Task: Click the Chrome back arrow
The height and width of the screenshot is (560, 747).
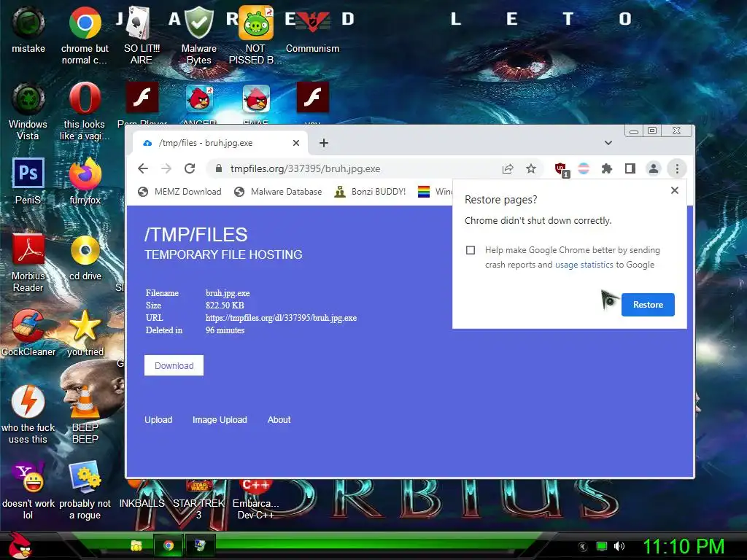Action: coord(143,168)
